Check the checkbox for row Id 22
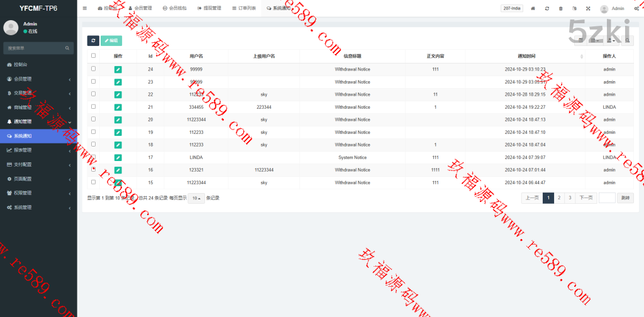Screen dimensions: 644x317 point(94,94)
